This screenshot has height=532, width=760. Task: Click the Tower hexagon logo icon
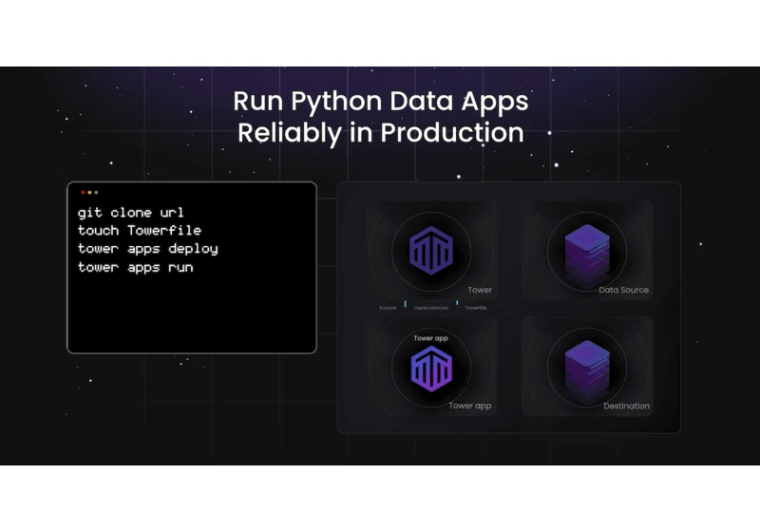(x=431, y=250)
